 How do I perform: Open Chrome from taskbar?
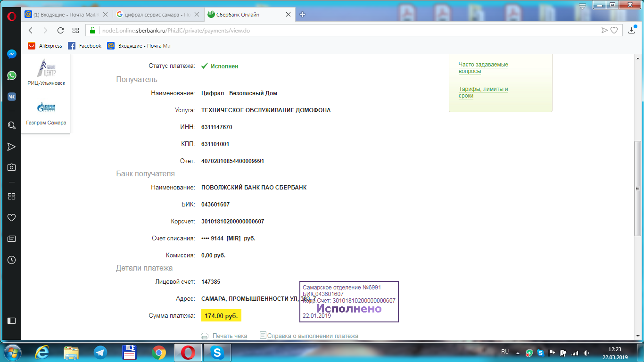[158, 352]
